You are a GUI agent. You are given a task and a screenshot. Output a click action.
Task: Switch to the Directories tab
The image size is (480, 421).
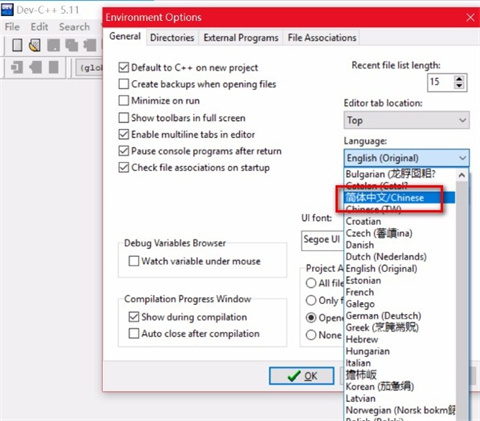coord(172,38)
